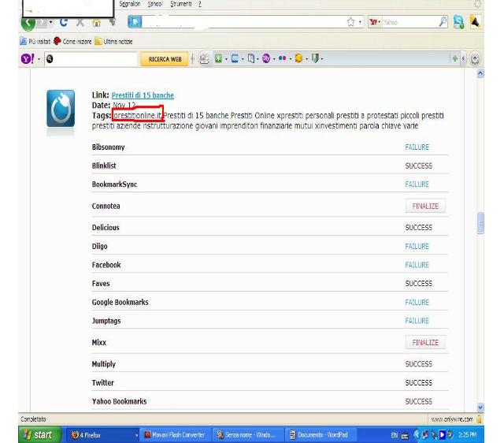Click the Yahoo! logo on toolbar
This screenshot has height=443, width=504.
[28, 59]
